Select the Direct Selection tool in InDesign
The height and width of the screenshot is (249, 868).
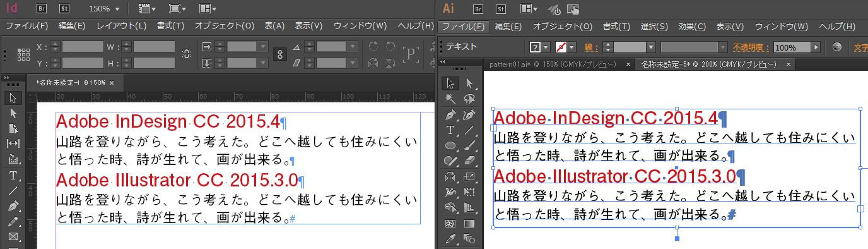coord(13,113)
